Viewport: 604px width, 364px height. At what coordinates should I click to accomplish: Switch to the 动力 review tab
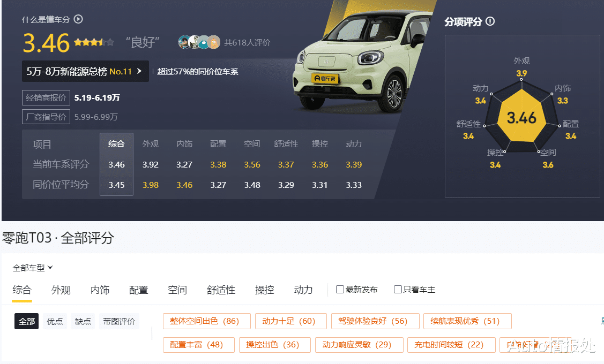[303, 290]
